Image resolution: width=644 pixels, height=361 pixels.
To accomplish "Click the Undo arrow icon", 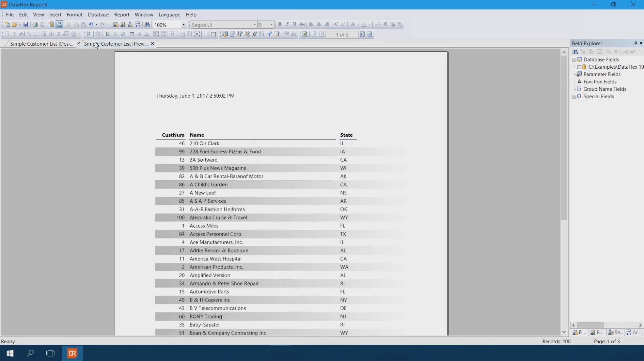I will [x=91, y=24].
